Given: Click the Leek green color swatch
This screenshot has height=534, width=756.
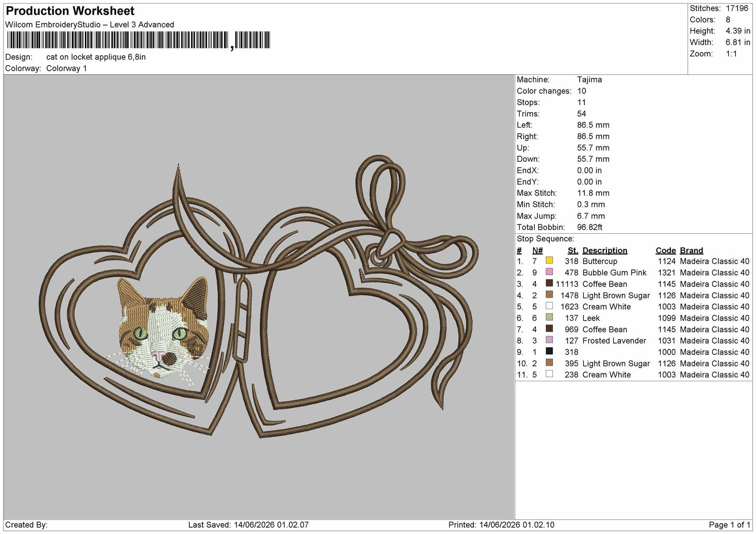Looking at the screenshot, I should pos(549,317).
